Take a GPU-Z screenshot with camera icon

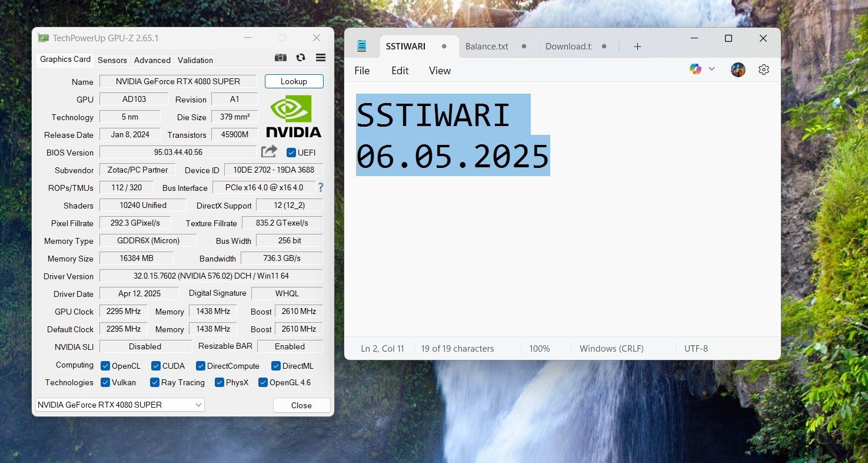pyautogui.click(x=281, y=58)
